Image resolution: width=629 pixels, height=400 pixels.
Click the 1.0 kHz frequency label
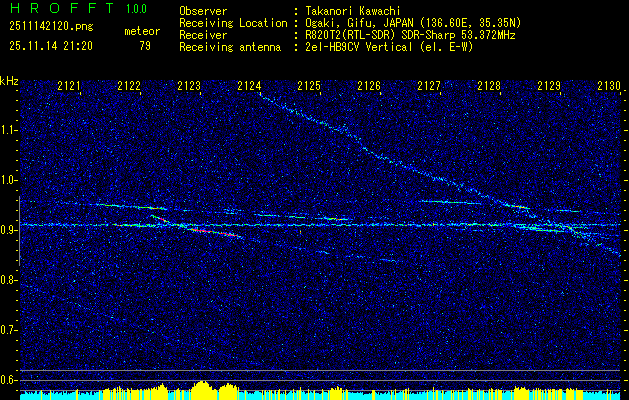click(x=8, y=181)
